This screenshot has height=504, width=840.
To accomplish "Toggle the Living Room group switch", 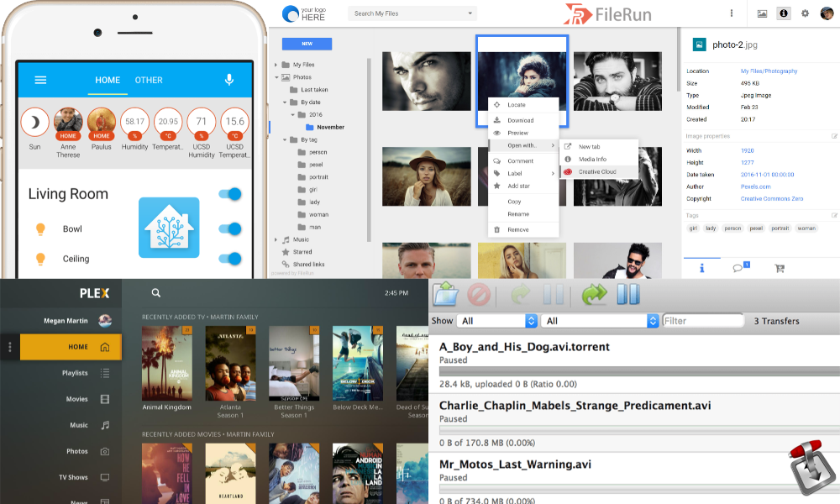I will point(229,195).
